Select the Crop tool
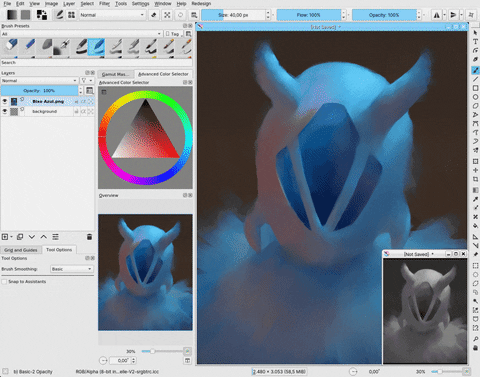The image size is (480, 377). pyautogui.click(x=475, y=179)
